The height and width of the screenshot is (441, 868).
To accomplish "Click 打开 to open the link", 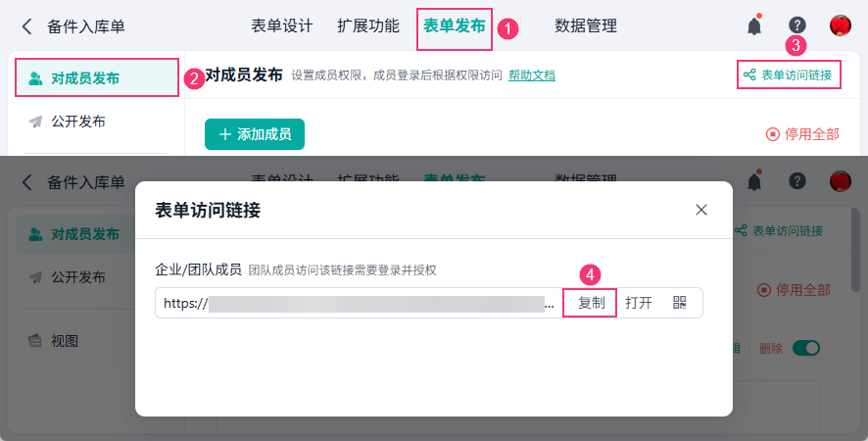I will [x=639, y=303].
